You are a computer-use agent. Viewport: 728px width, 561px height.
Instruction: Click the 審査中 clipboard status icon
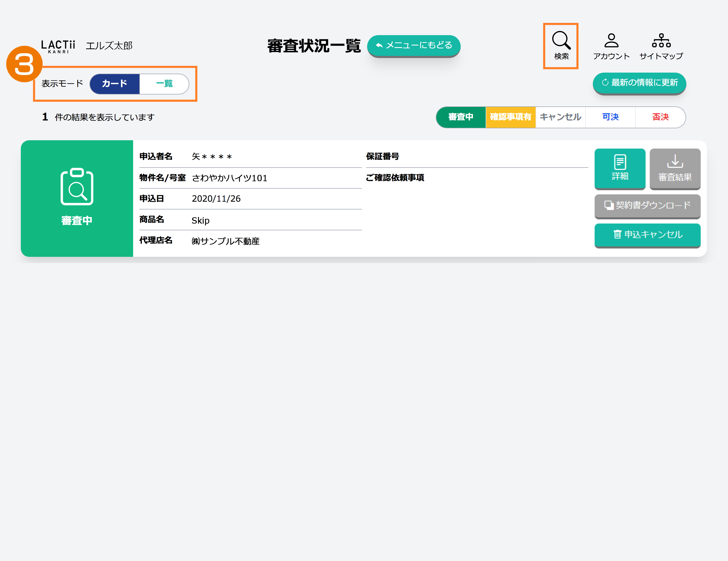pyautogui.click(x=77, y=187)
